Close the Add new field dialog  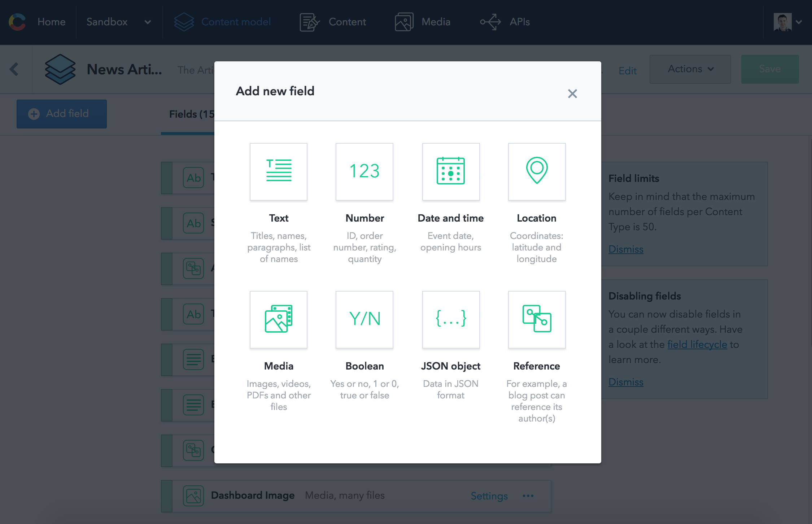[572, 94]
